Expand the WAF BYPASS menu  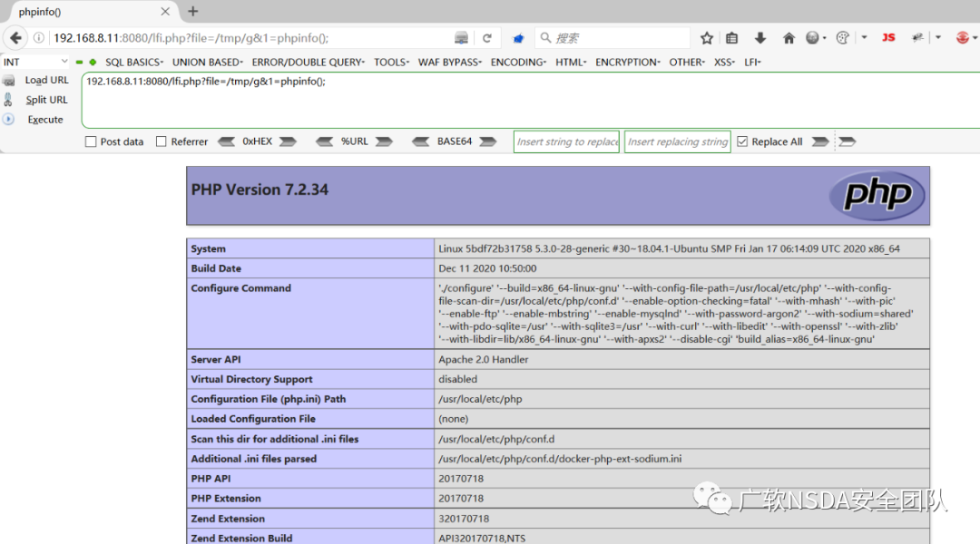point(450,62)
